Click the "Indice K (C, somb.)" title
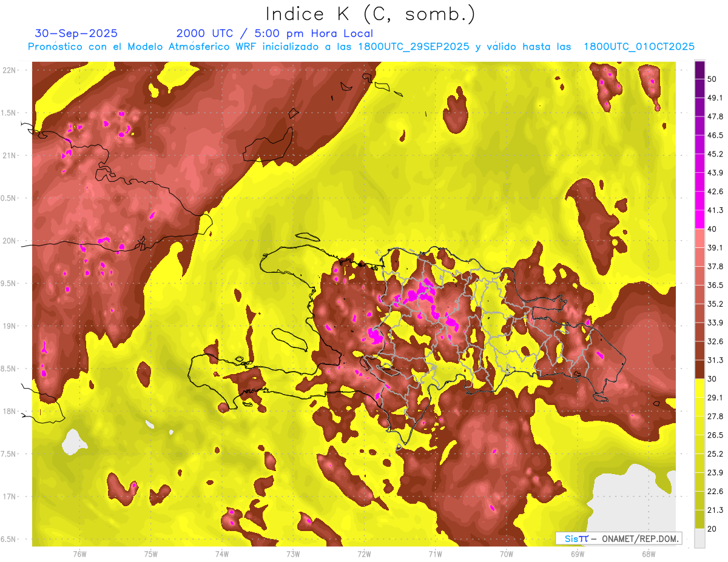Screen dimensions: 728x562 (370, 15)
